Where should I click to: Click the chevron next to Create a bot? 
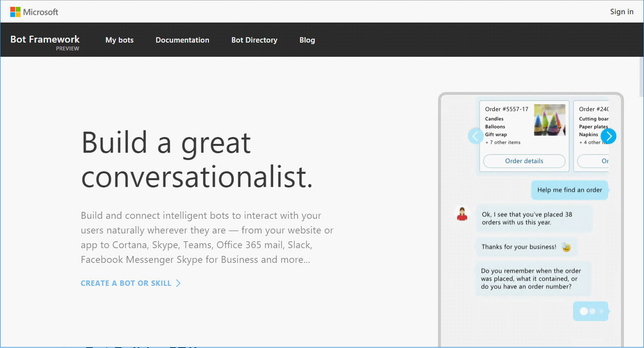(178, 283)
